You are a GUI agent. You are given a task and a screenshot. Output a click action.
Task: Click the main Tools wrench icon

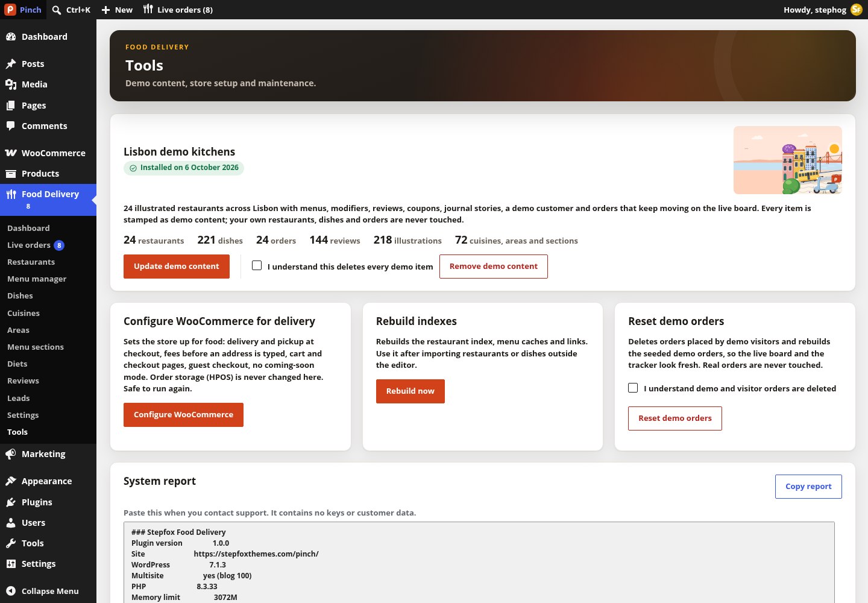[x=11, y=543]
